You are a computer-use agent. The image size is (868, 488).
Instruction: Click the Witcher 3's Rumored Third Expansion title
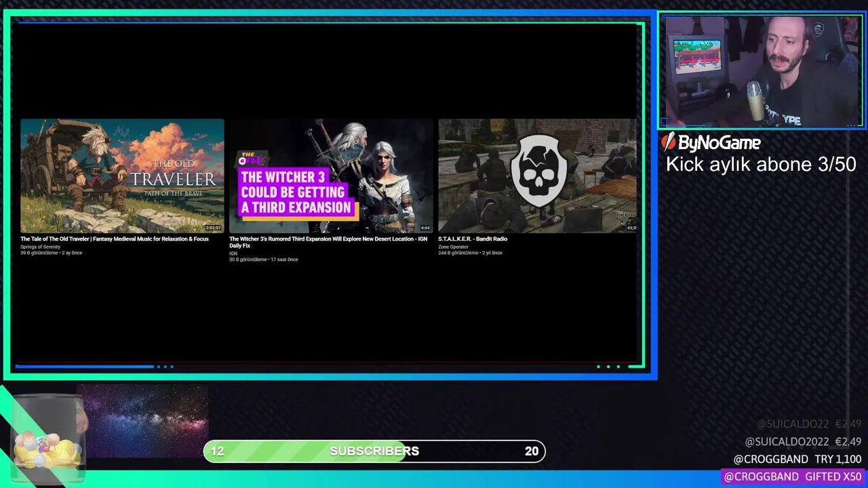tap(328, 242)
